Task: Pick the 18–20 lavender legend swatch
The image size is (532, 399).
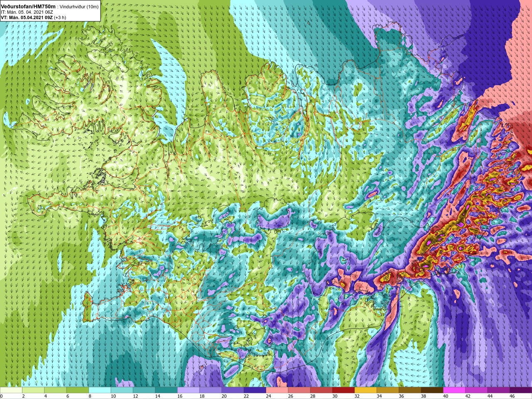Action: pos(210,390)
